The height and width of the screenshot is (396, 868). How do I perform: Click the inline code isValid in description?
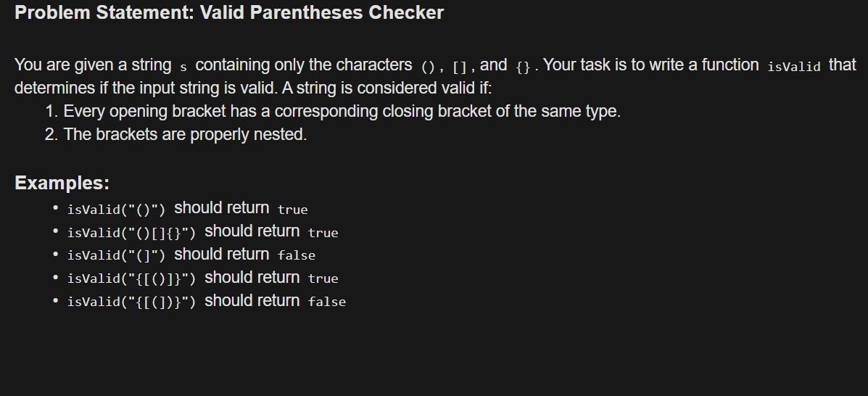pyautogui.click(x=794, y=67)
